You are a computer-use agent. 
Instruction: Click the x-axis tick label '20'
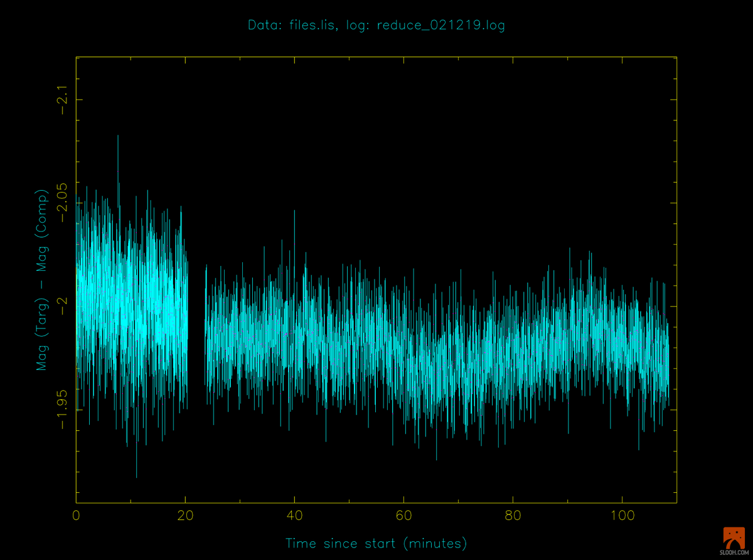[185, 516]
